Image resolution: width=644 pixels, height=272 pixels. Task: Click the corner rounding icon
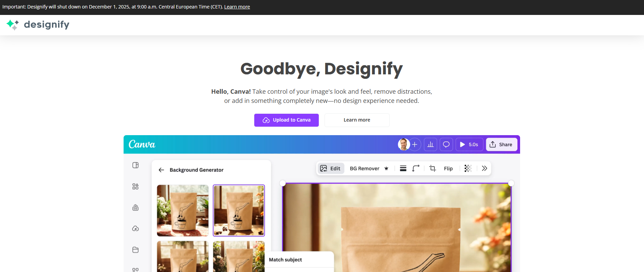click(x=416, y=168)
